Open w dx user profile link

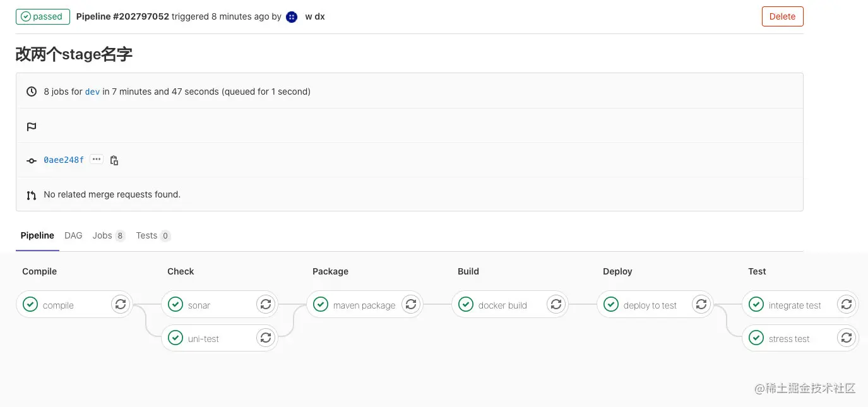[315, 16]
